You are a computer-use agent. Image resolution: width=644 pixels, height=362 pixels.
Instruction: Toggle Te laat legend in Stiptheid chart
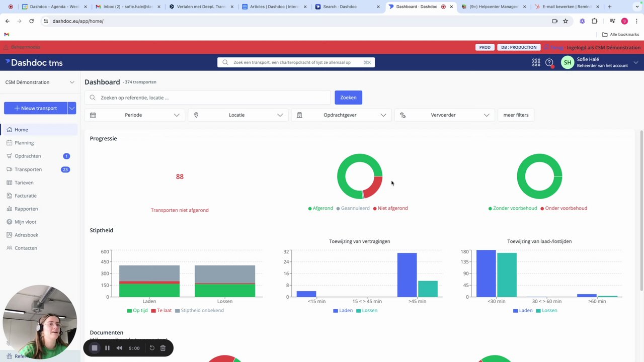tap(162, 310)
